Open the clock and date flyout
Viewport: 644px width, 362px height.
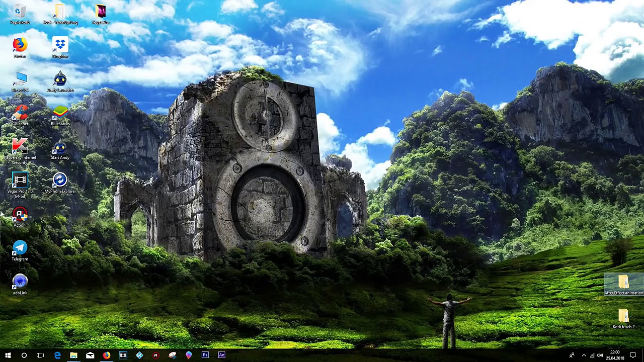615,355
